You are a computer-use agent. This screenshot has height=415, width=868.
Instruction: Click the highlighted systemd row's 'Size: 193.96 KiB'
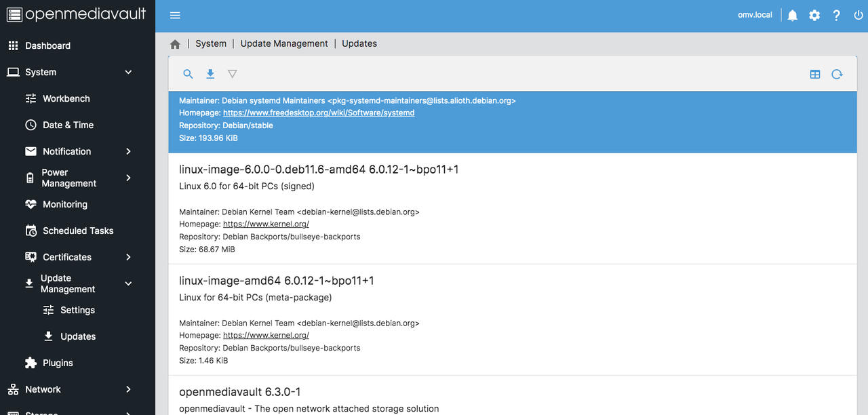click(x=208, y=138)
